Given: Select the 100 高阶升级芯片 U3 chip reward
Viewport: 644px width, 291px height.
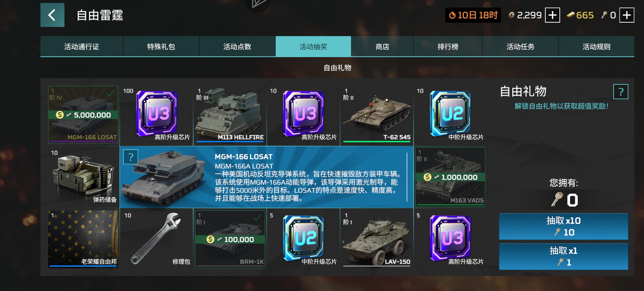Looking at the screenshot, I should pos(156,115).
